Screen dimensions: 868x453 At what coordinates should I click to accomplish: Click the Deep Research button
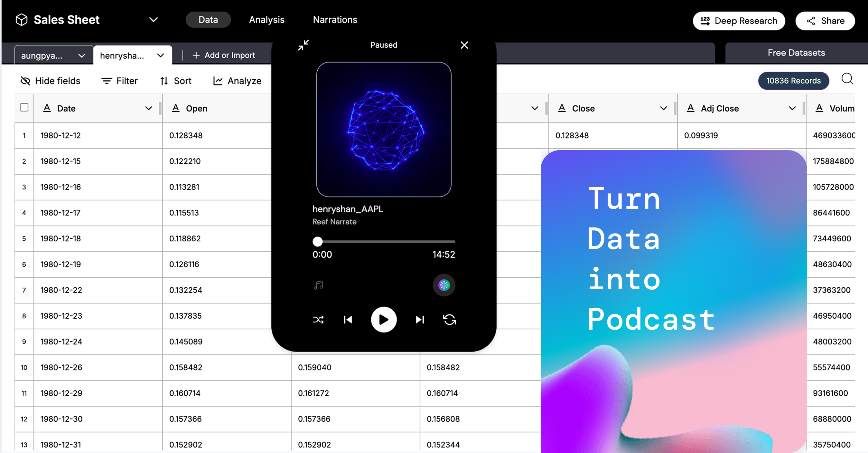[739, 21]
